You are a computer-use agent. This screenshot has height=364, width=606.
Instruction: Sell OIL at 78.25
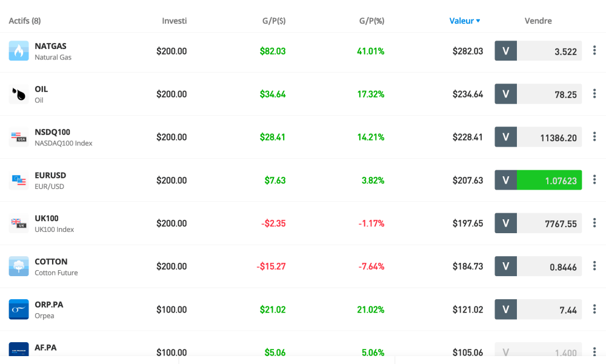[x=549, y=94]
